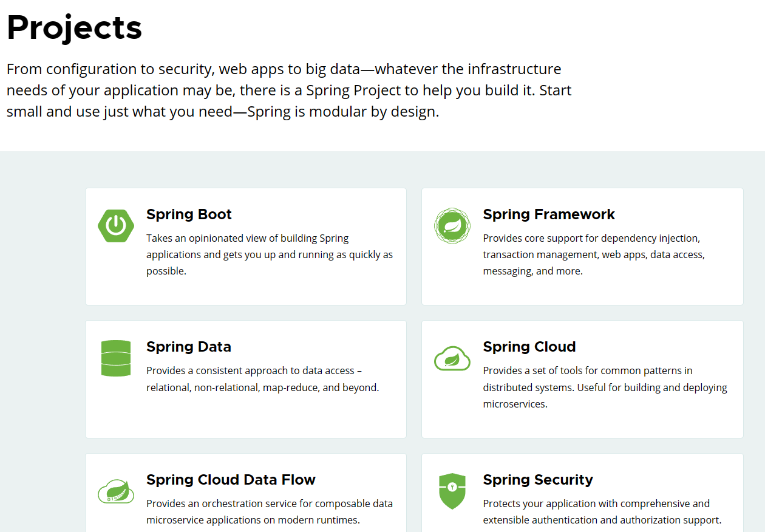765x532 pixels.
Task: Go to the Spring Data project heading
Action: tap(188, 347)
